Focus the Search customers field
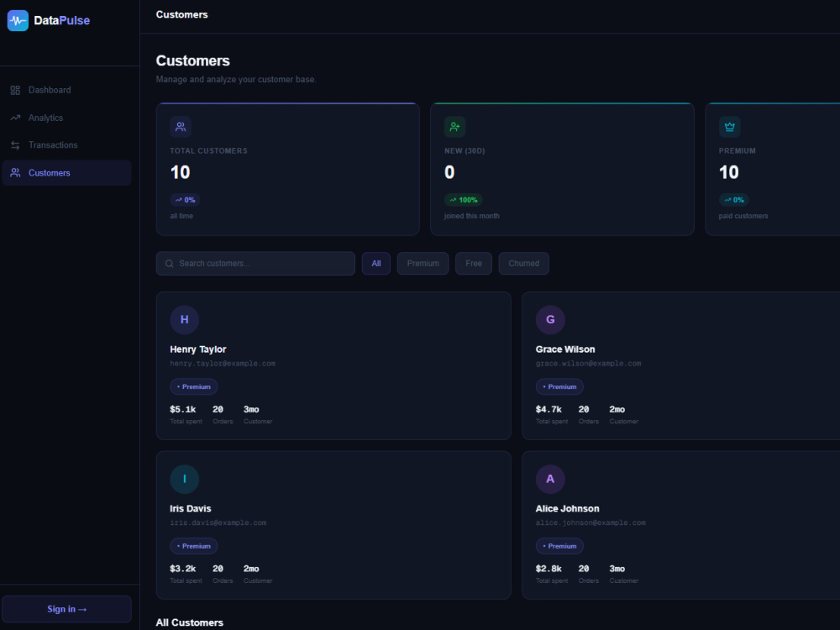Image resolution: width=840 pixels, height=630 pixels. coord(255,264)
